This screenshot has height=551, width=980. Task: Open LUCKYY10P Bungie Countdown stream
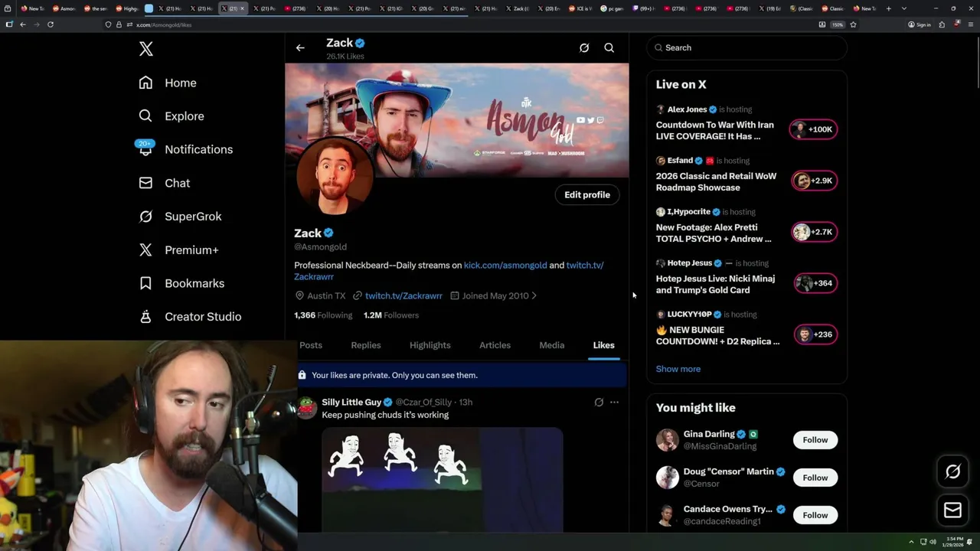click(718, 336)
